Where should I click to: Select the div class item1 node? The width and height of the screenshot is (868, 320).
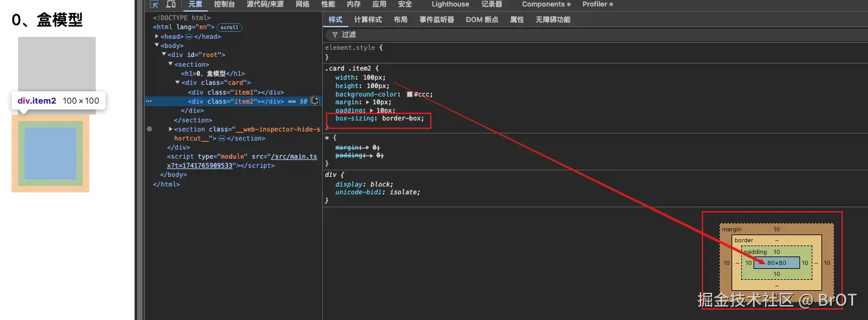point(236,93)
